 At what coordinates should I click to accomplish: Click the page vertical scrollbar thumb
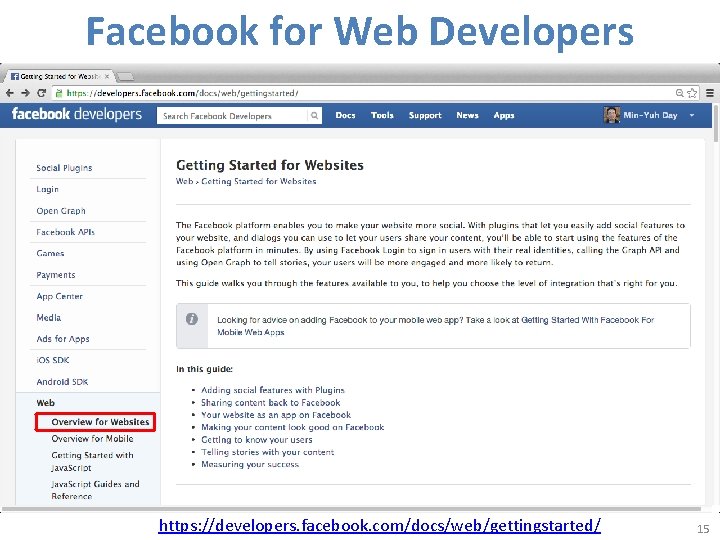[716, 123]
